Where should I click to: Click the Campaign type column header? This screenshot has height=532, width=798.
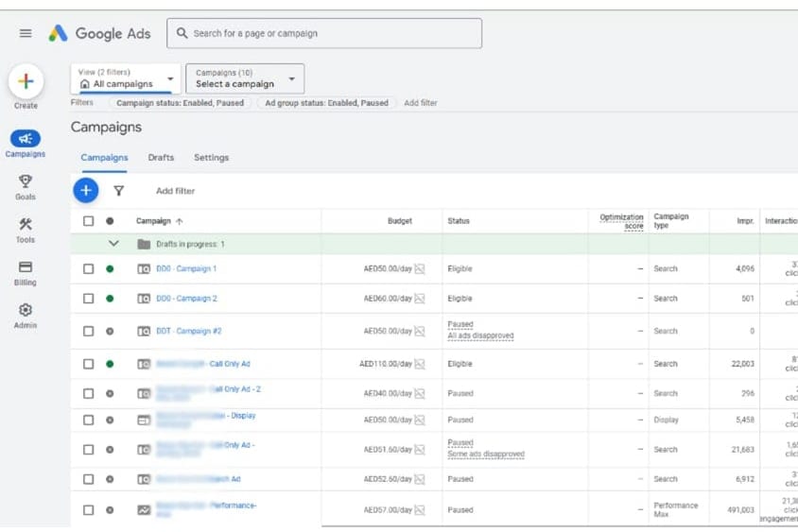(671, 221)
